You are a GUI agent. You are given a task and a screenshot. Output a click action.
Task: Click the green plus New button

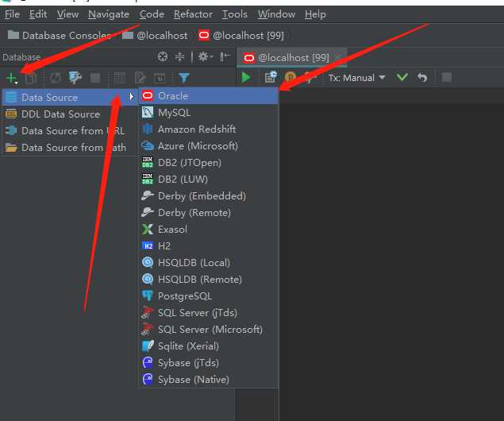pos(12,78)
